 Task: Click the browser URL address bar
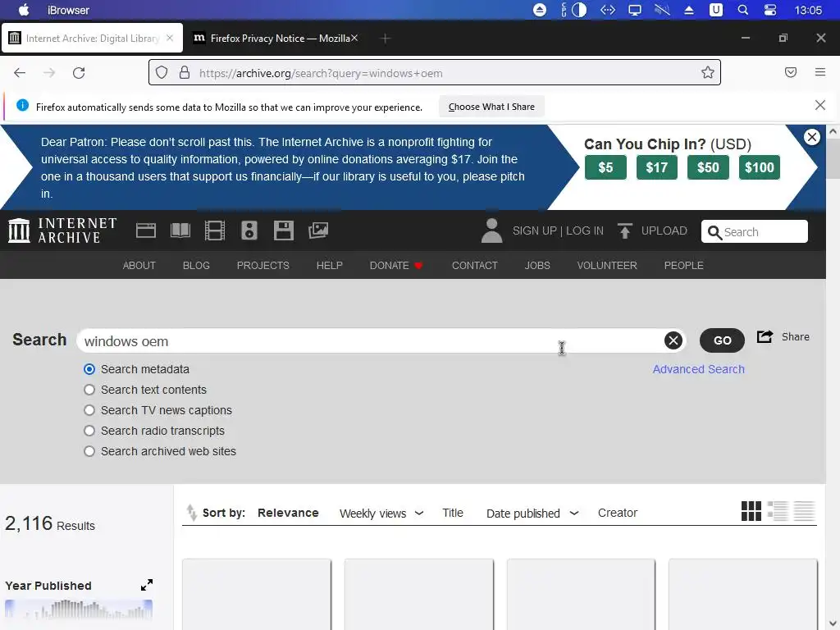434,72
